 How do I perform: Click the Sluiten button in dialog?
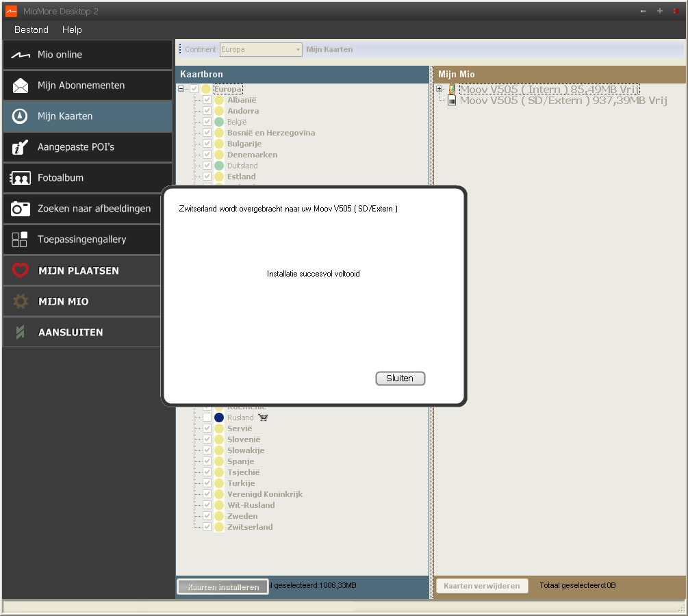[x=400, y=378]
